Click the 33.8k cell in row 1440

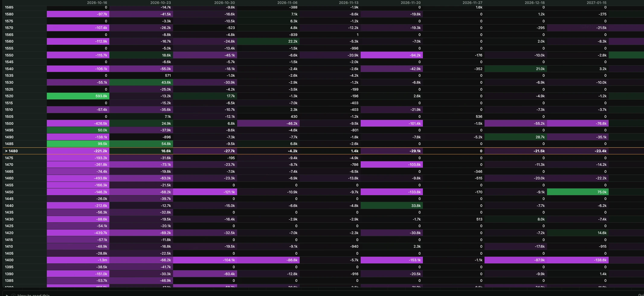click(x=392, y=206)
